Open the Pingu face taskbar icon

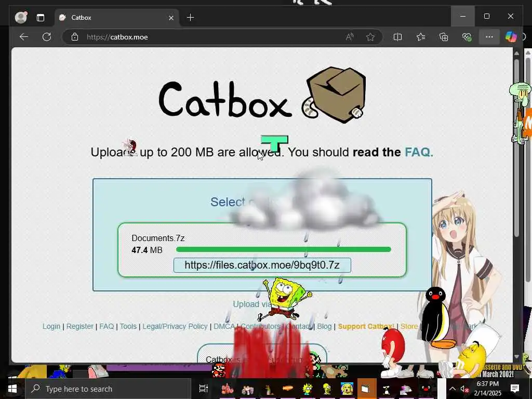tap(425, 389)
